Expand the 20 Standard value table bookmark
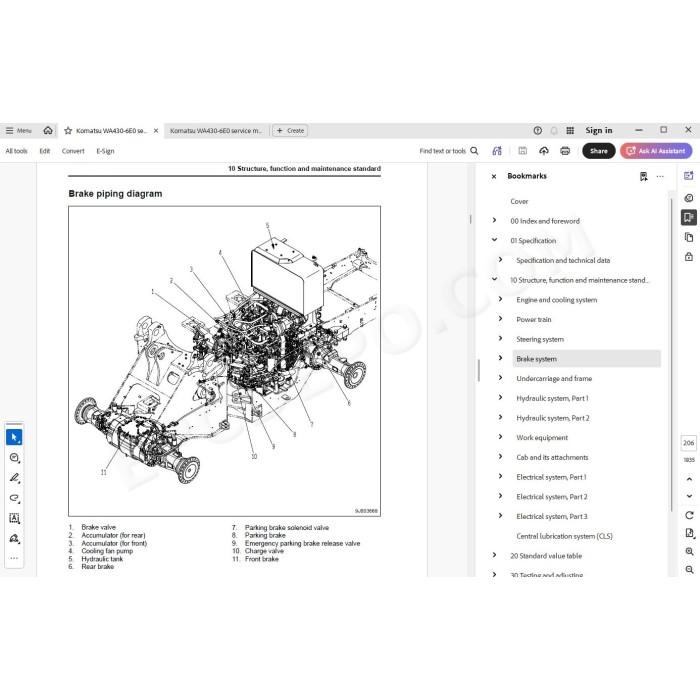This screenshot has height=700, width=700. (494, 555)
